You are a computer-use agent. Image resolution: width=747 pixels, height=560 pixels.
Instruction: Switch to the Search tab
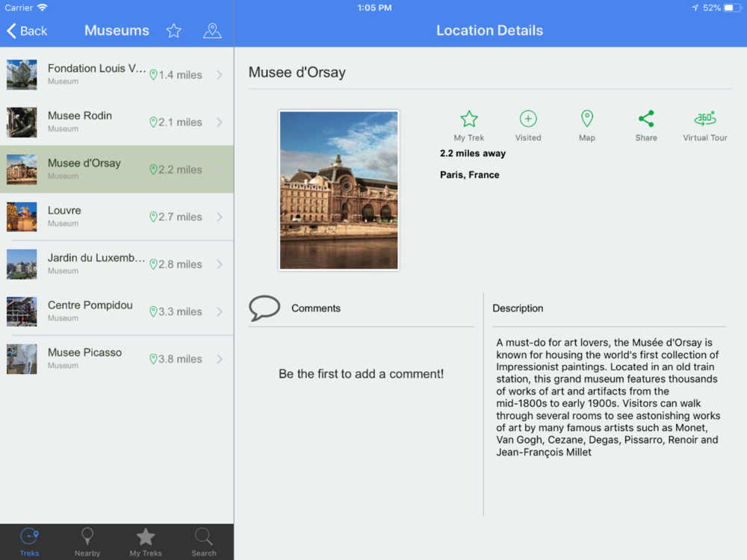pyautogui.click(x=204, y=542)
